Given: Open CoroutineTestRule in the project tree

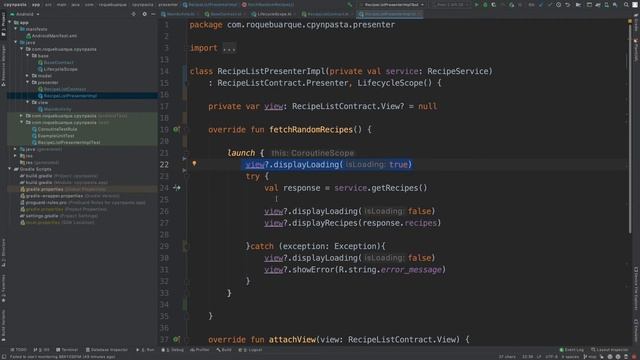Looking at the screenshot, I should point(54,129).
